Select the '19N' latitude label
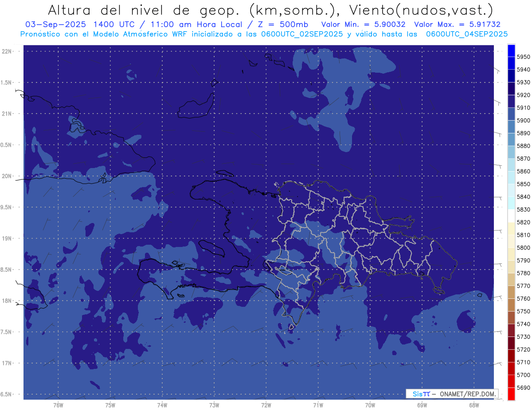532x411 pixels. (x=8, y=239)
